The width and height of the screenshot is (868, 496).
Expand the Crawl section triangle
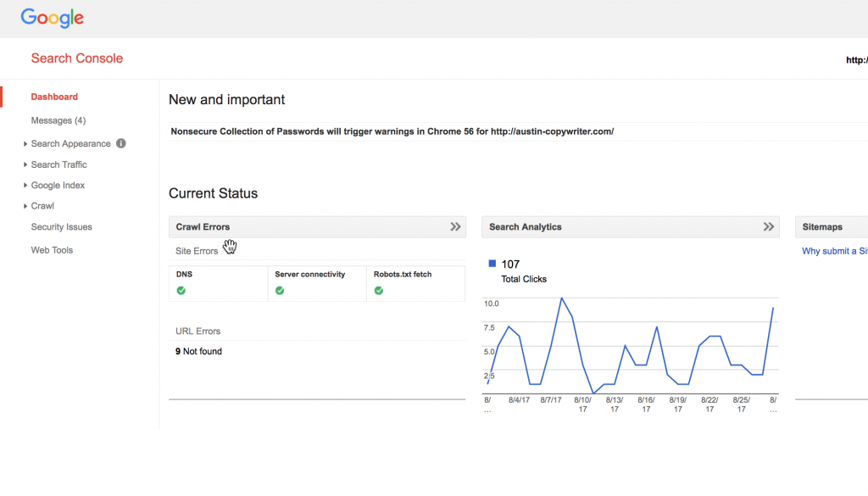[x=25, y=206]
